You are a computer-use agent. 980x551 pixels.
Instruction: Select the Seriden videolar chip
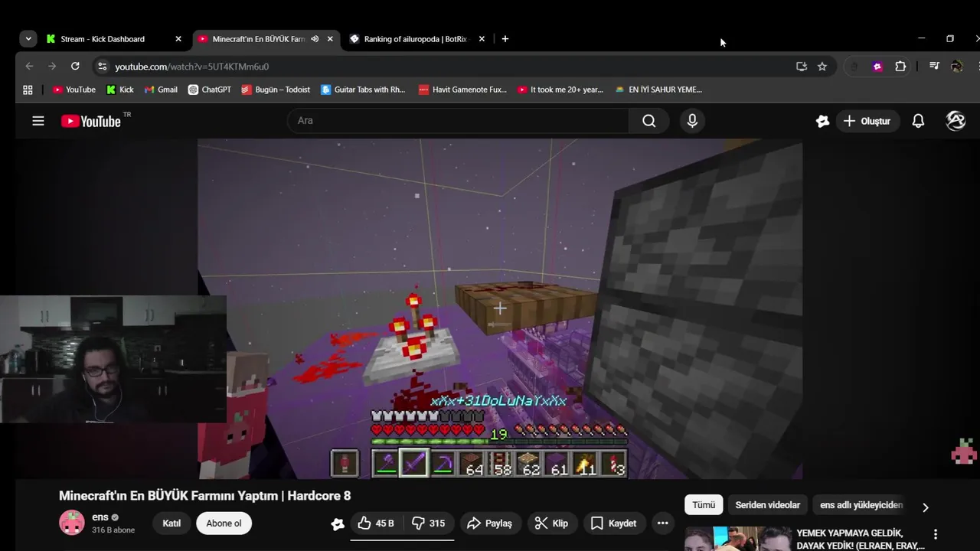pyautogui.click(x=767, y=505)
